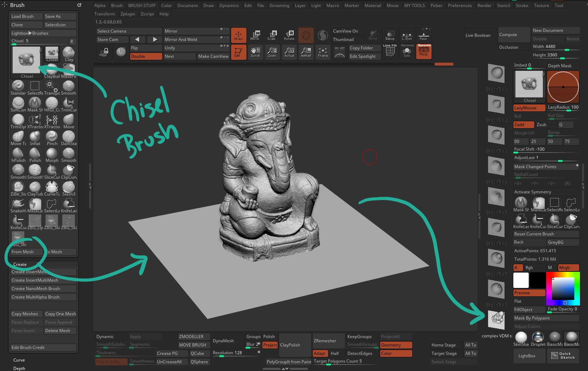
Task: Toggle the Floor grid
Action: tap(424, 35)
